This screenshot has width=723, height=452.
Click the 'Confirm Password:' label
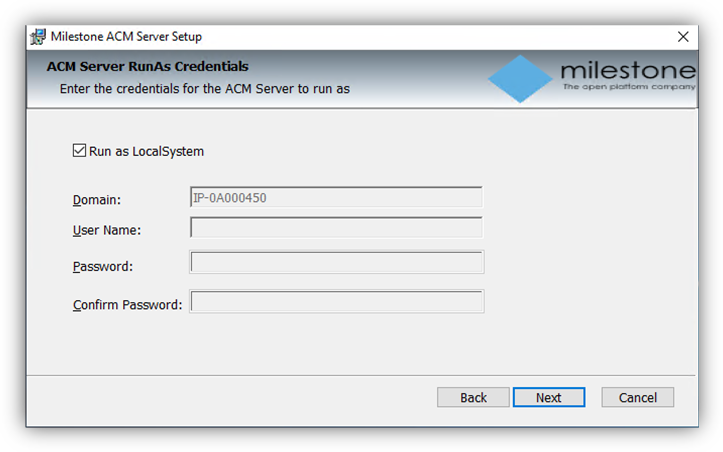pos(128,305)
